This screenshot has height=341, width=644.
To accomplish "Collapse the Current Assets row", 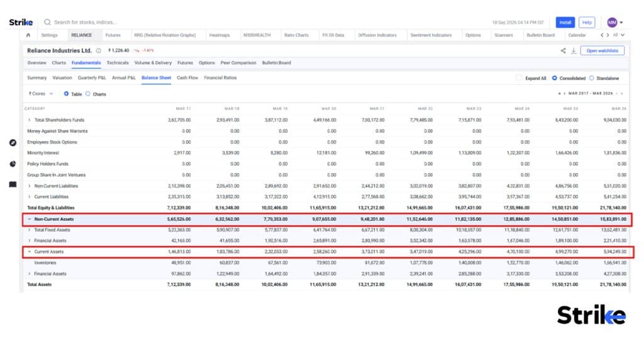I will (x=29, y=252).
